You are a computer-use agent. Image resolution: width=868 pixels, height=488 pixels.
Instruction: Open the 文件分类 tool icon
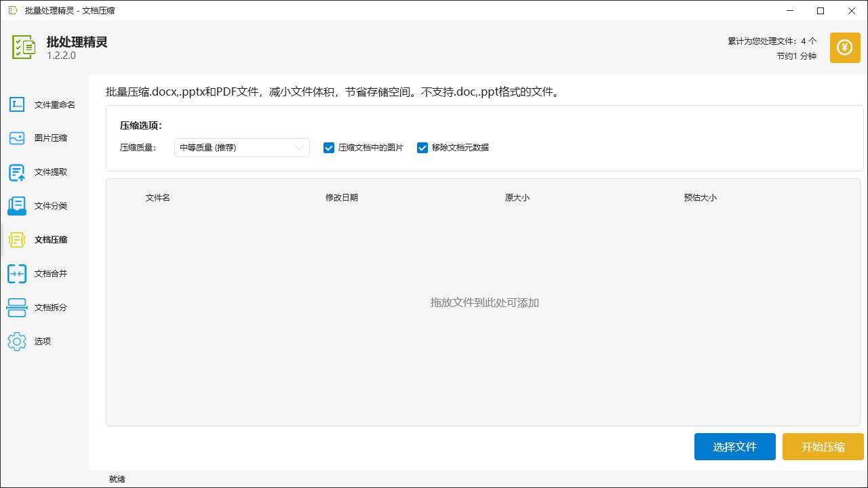(x=16, y=205)
